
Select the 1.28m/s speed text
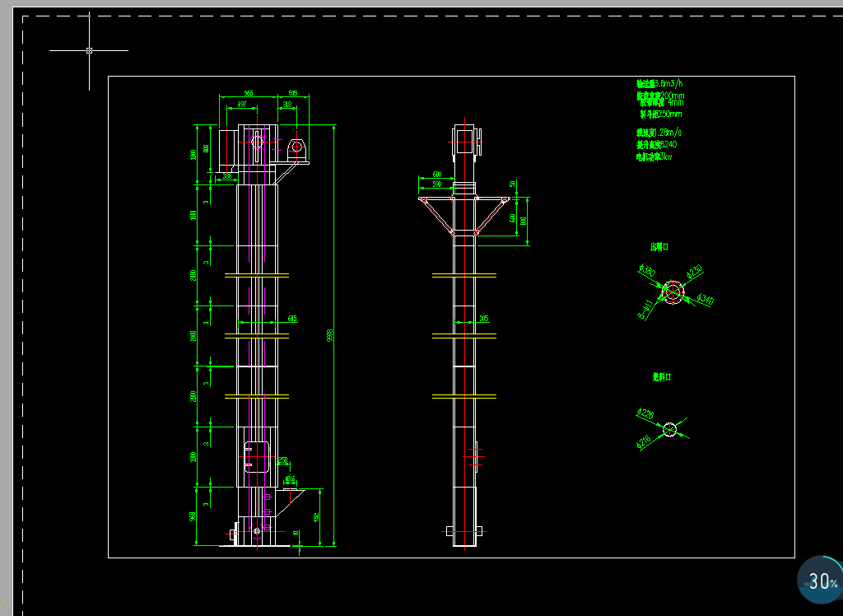tap(659, 133)
